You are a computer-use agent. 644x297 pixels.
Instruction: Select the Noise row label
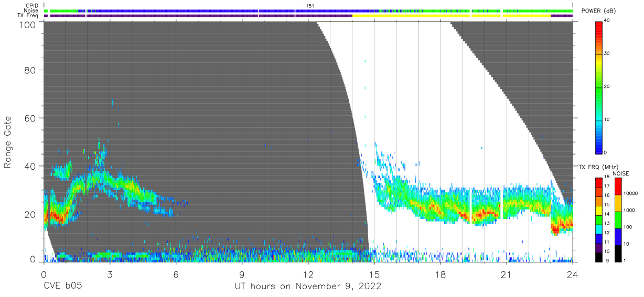click(x=31, y=10)
